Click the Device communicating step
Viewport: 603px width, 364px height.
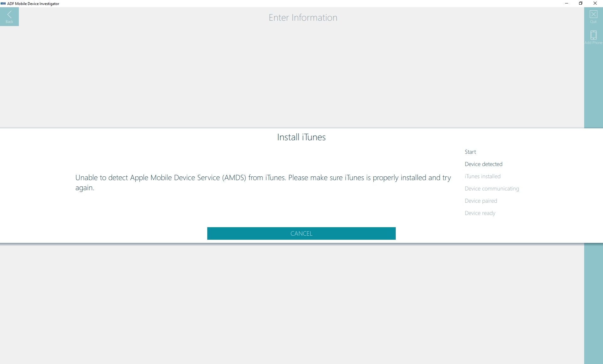(x=492, y=189)
